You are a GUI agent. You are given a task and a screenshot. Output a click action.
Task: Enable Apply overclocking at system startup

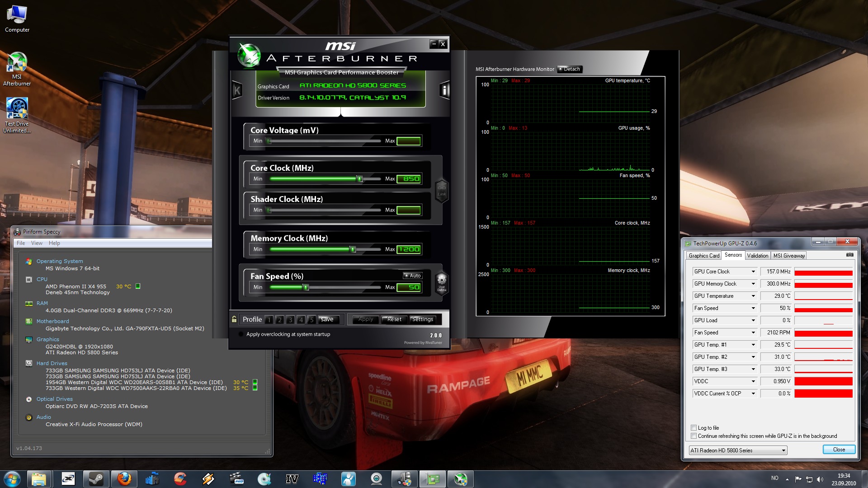point(241,335)
